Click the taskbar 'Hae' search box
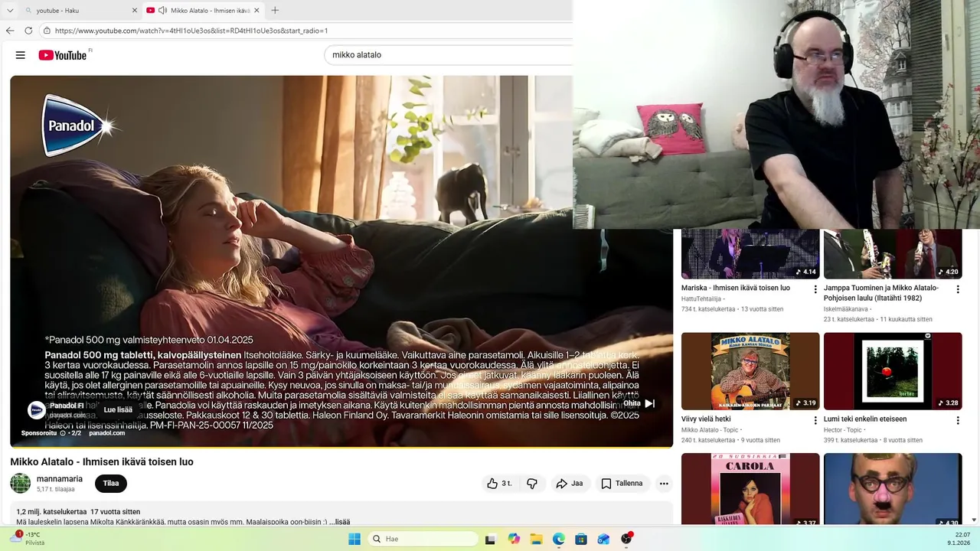980x551 pixels. tap(422, 539)
